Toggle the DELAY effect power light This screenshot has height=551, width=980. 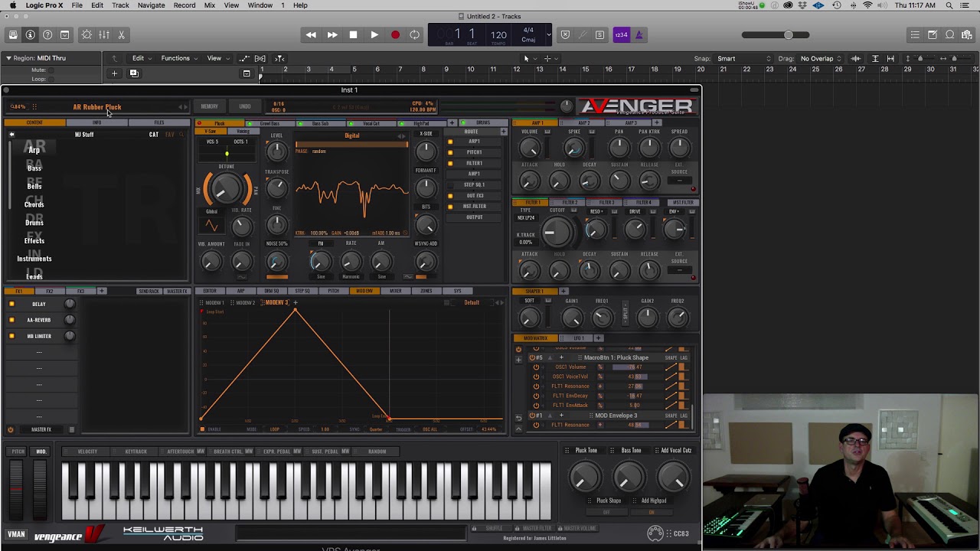point(11,304)
